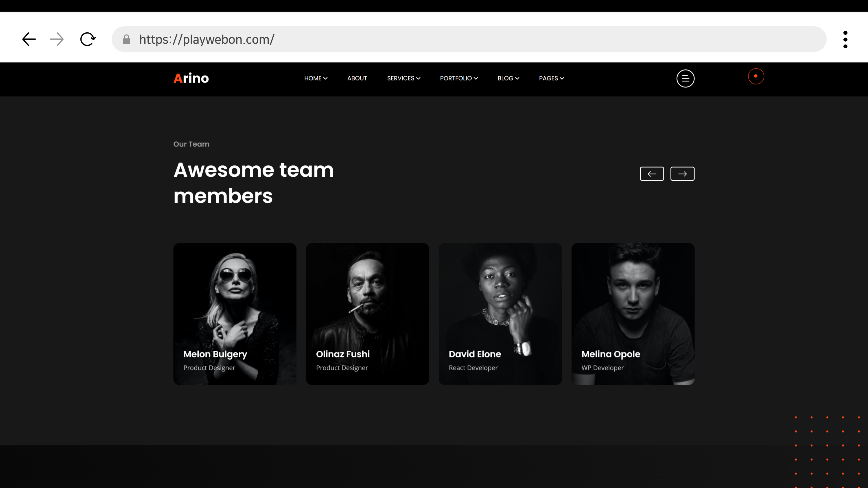Open the BLOG menu item
868x488 pixels.
[508, 78]
